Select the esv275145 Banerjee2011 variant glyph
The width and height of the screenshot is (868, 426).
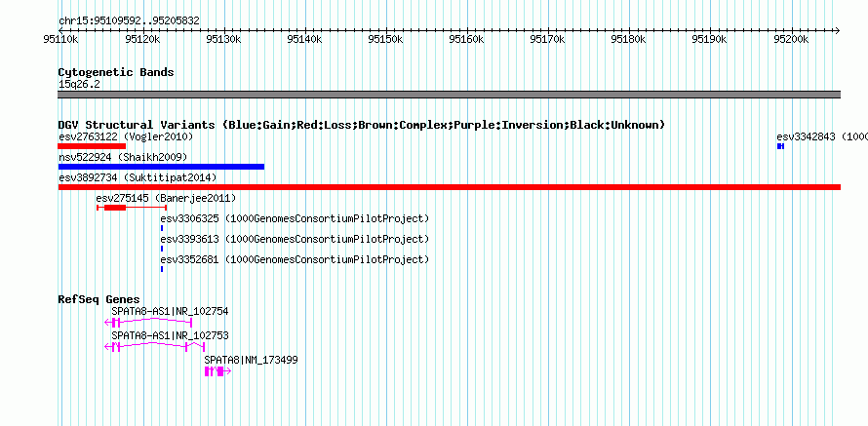(x=132, y=208)
